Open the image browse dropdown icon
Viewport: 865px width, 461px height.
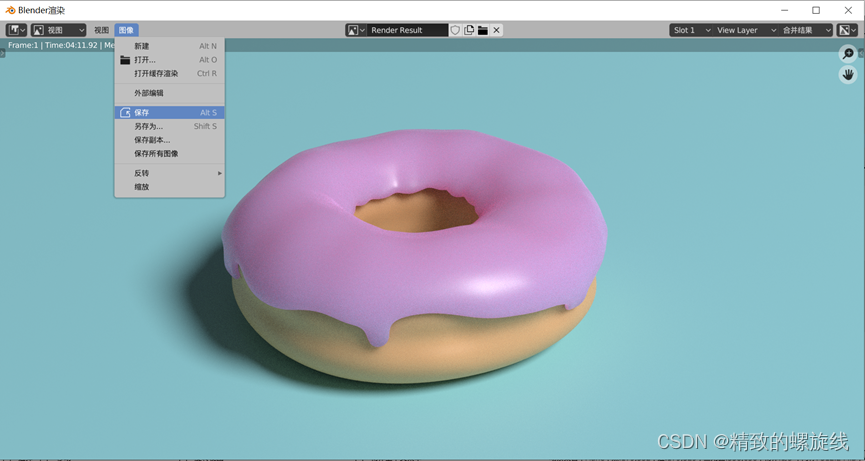click(x=356, y=30)
